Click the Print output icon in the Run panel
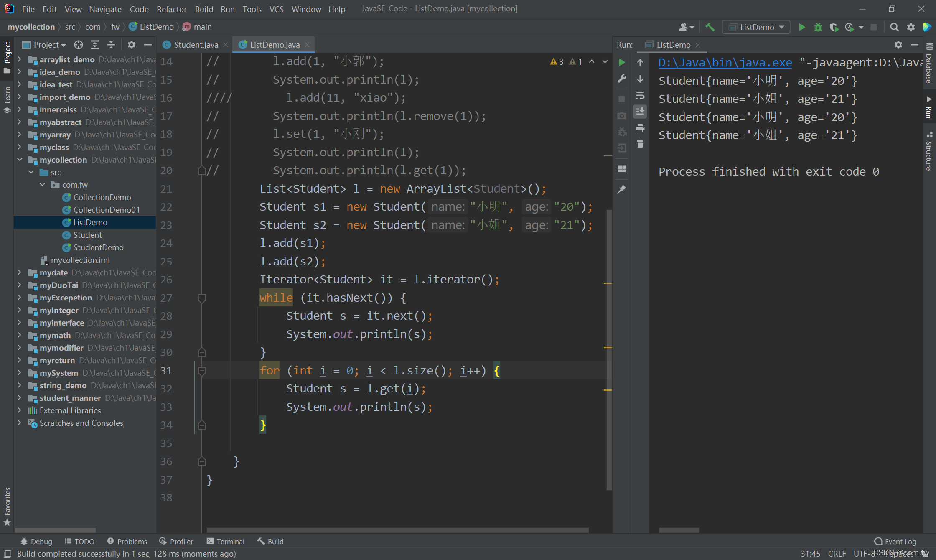This screenshot has width=936, height=560. click(640, 128)
